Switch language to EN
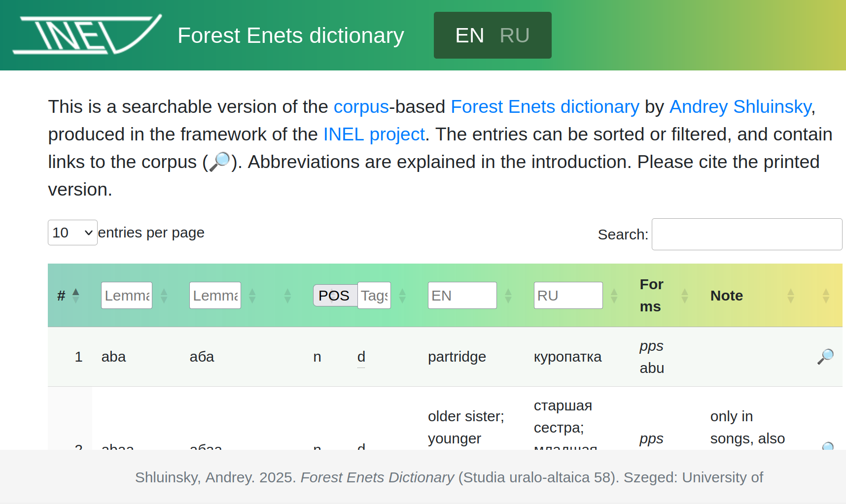Image resolution: width=846 pixels, height=504 pixels. click(469, 35)
